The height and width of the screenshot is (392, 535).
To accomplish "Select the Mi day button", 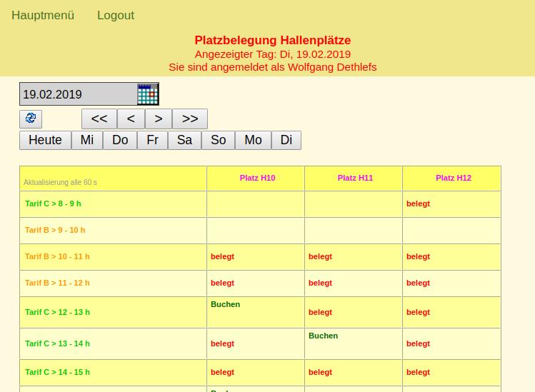I will (x=87, y=140).
